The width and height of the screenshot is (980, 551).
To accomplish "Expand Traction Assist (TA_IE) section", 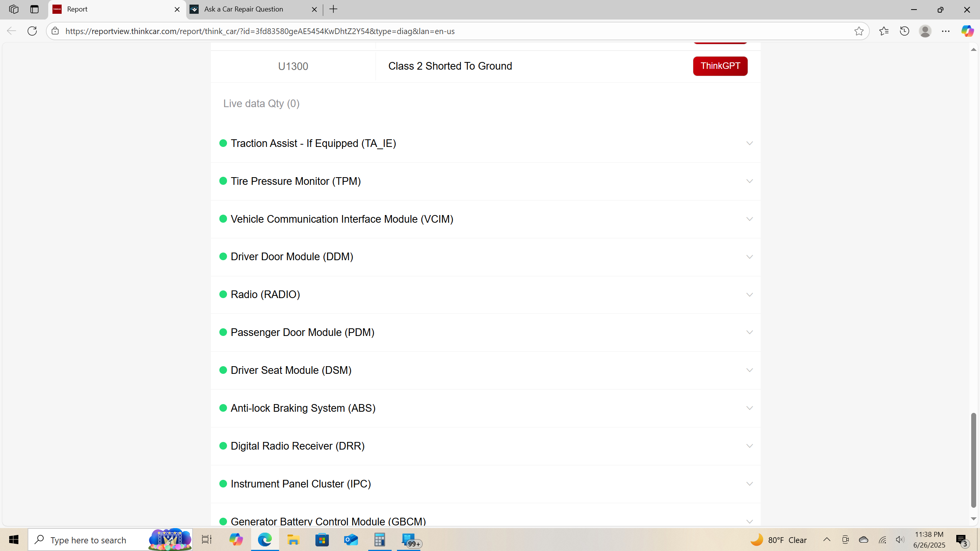I will coord(749,143).
